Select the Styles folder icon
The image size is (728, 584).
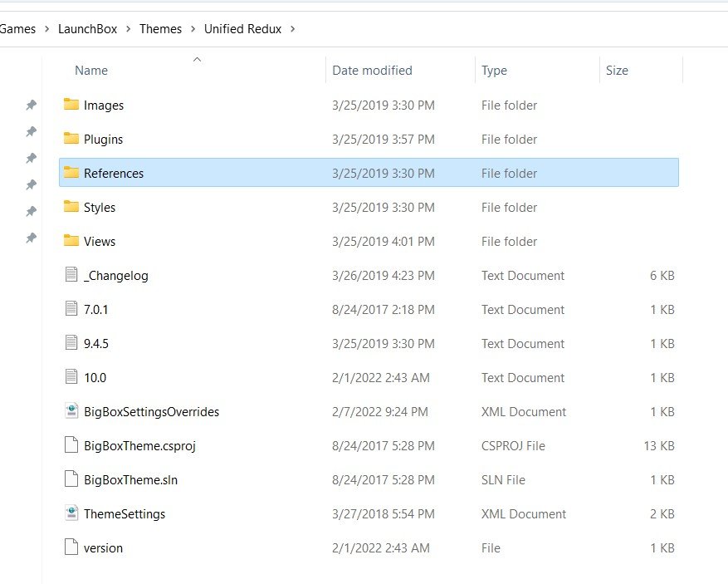71,206
